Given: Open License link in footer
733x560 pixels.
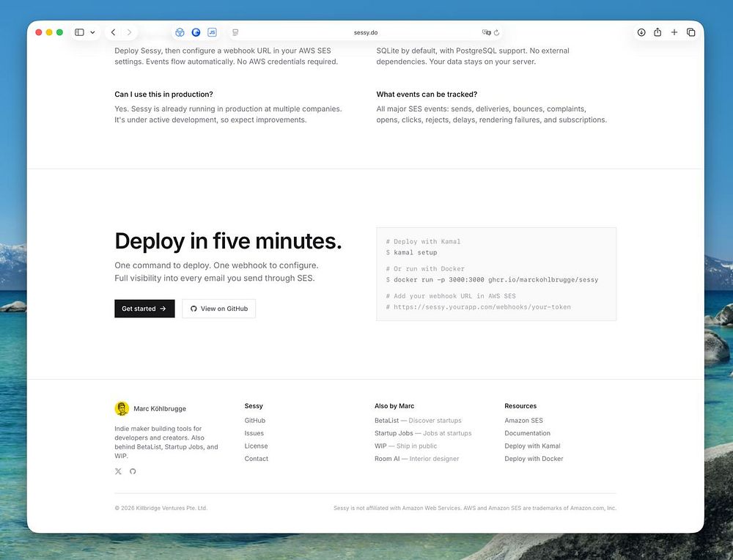Looking at the screenshot, I should [256, 446].
